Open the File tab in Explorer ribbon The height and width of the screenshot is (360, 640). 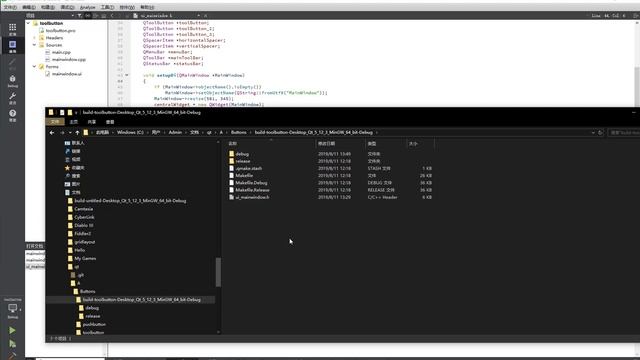pos(55,122)
